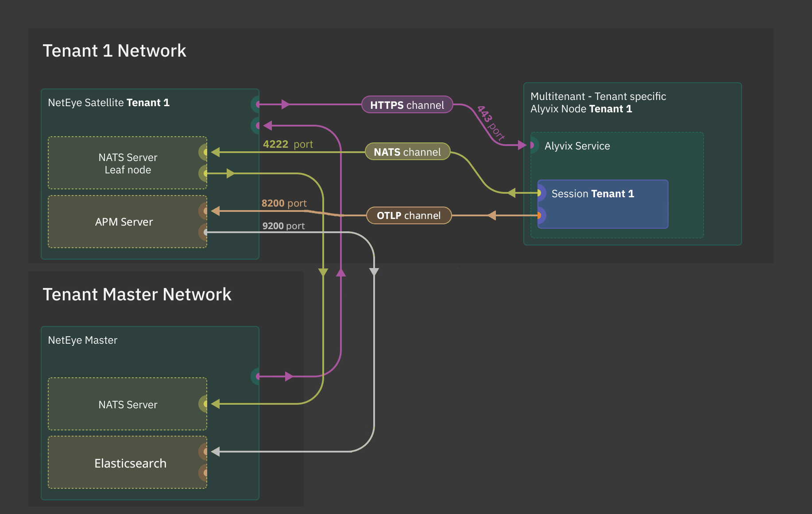Click the orange port dot on APM Server
812x514 pixels.
coord(204,211)
